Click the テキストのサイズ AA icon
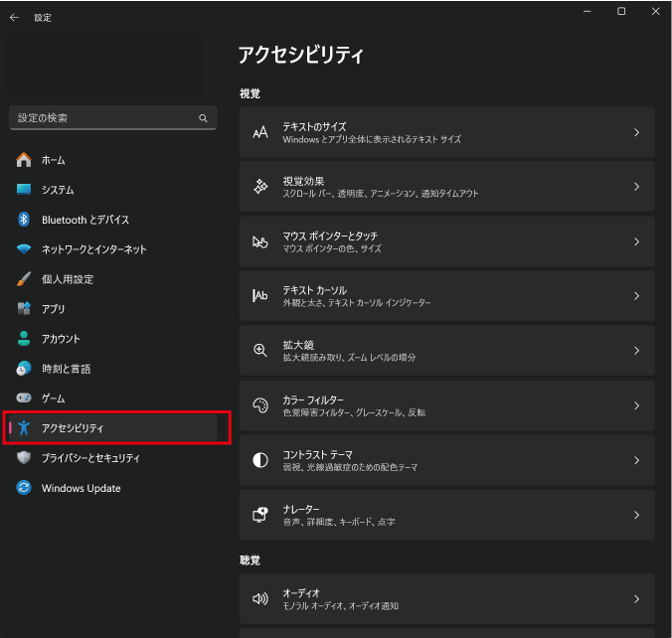Image resolution: width=672 pixels, height=638 pixels. [x=260, y=133]
